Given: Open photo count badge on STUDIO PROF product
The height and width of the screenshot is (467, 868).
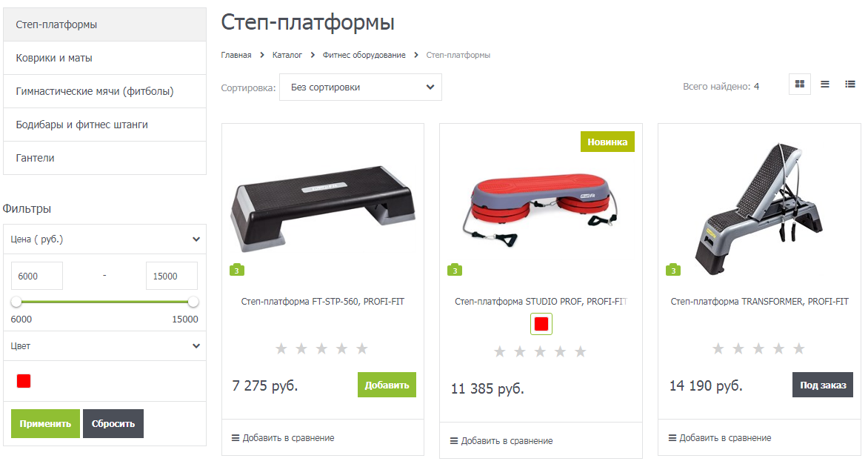Looking at the screenshot, I should (455, 270).
